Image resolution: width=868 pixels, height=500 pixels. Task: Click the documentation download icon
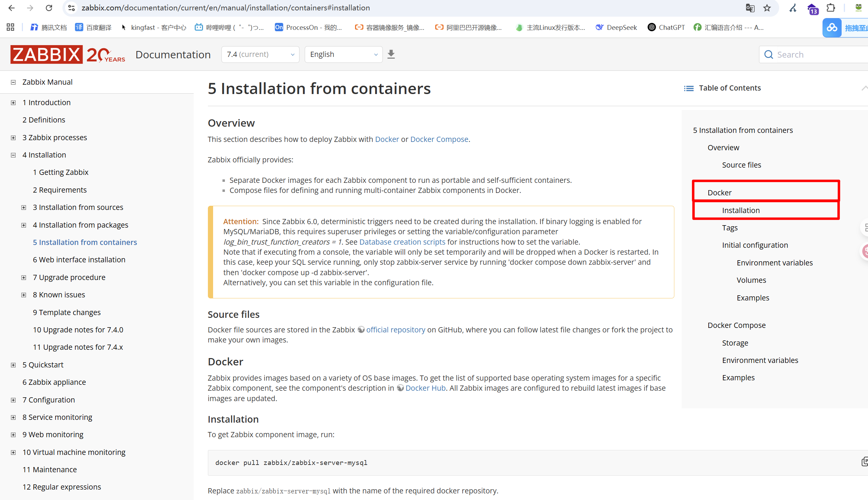tap(391, 54)
